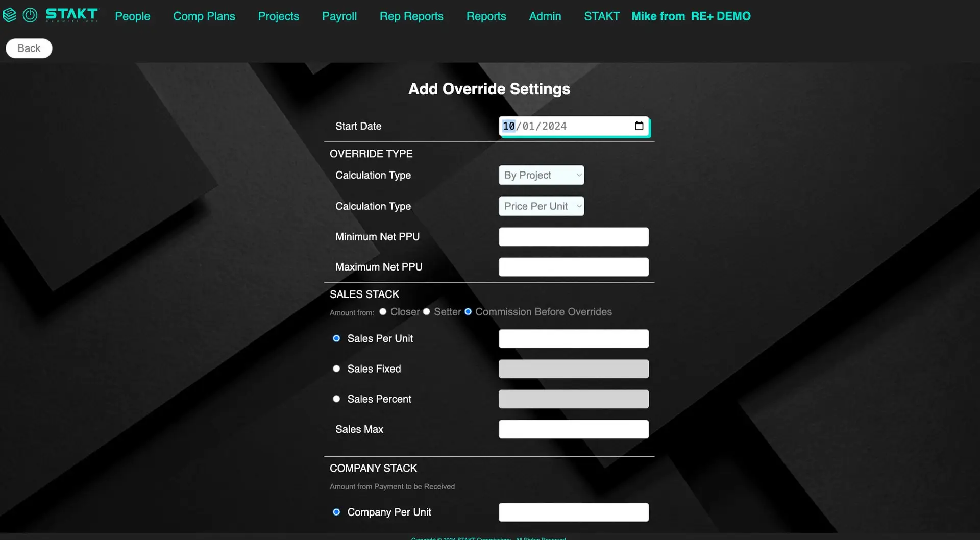
Task: Select the Company Per Unit radio
Action: point(336,512)
